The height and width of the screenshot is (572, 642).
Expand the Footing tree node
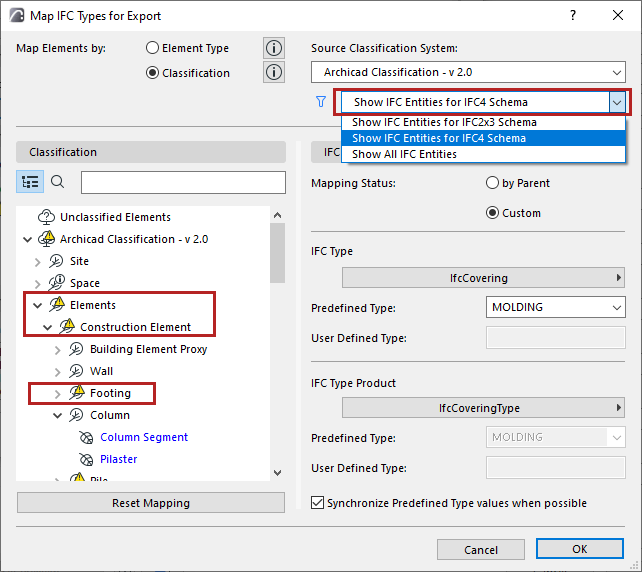[x=58, y=394]
